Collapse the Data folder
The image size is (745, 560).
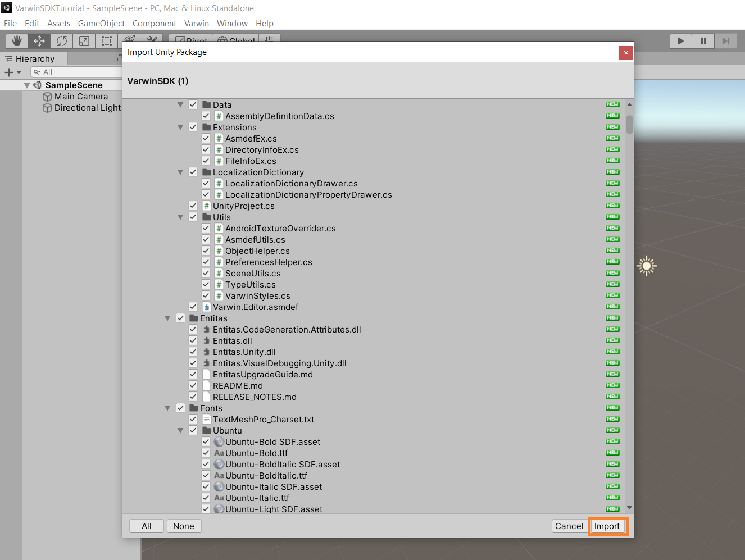tap(180, 104)
